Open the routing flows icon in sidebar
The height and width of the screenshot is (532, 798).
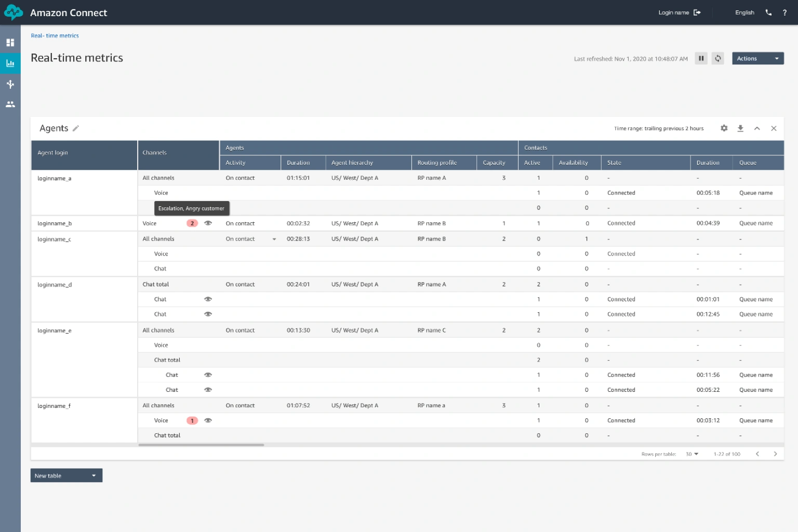(10, 84)
